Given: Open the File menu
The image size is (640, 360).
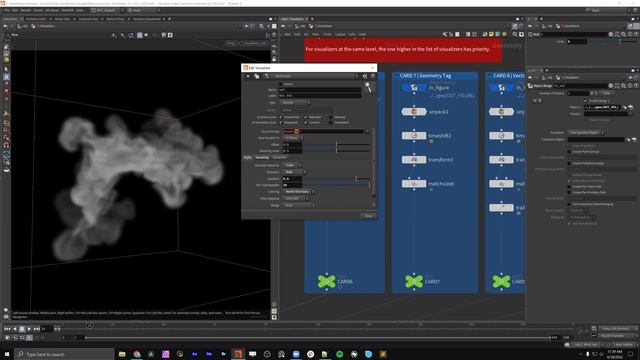Looking at the screenshot, I should tap(7, 10).
